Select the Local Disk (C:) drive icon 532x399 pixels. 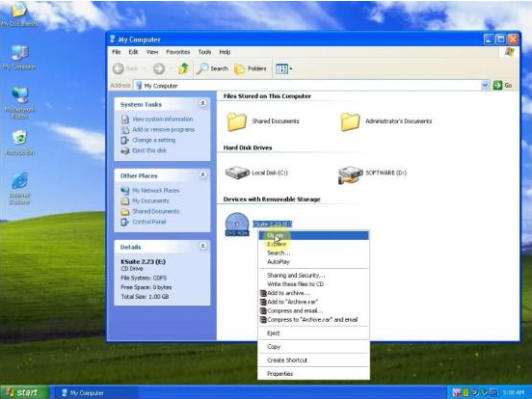[x=237, y=173]
